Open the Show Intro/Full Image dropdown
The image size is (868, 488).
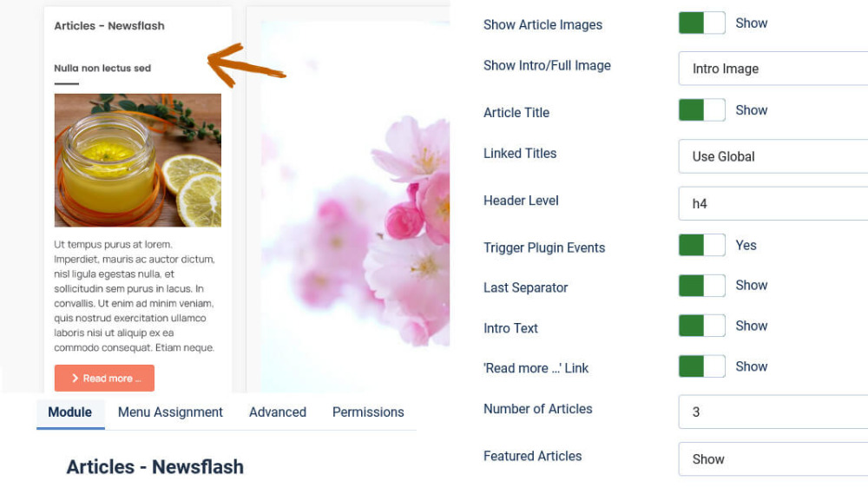[773, 69]
